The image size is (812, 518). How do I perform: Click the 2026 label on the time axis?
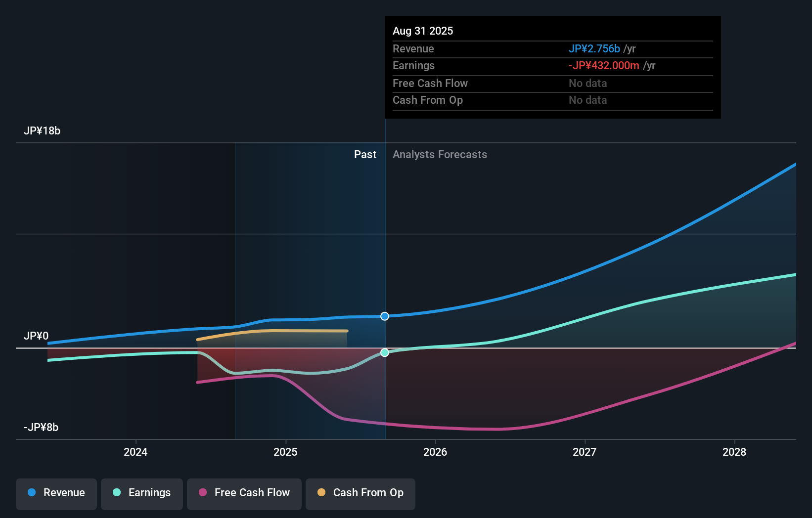(435, 452)
